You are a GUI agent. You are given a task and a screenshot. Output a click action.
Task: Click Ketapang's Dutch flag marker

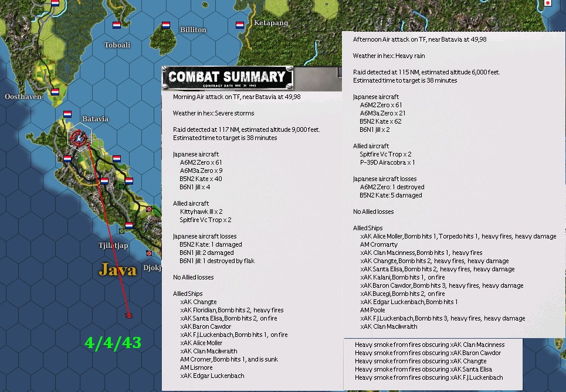(239, 25)
